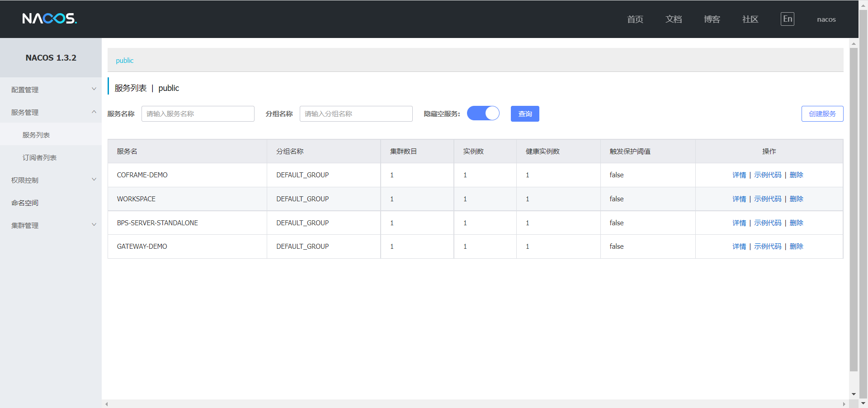Select the public namespace tab
Screen dimensions: 868x408
(x=125, y=61)
